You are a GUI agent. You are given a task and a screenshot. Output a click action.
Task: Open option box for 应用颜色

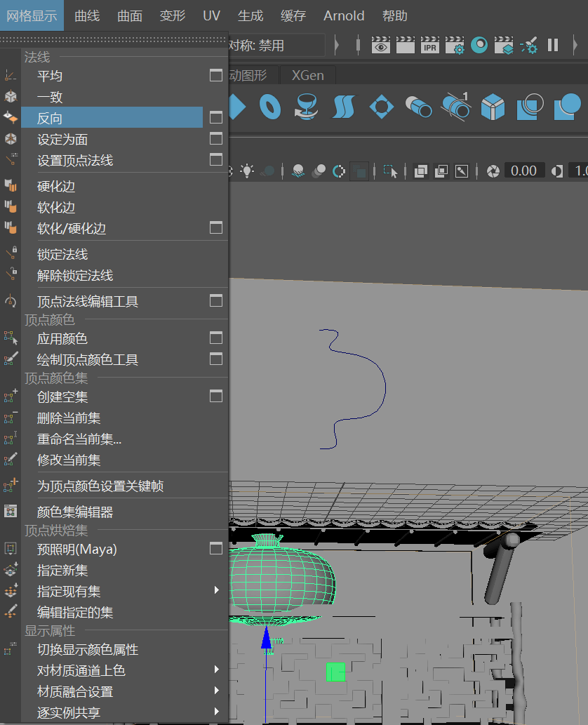coord(216,338)
